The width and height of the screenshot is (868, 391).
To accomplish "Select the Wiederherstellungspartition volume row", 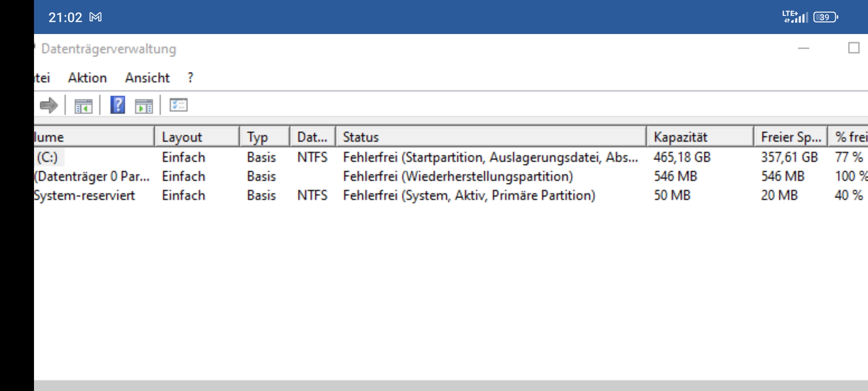I will pyautogui.click(x=92, y=177).
